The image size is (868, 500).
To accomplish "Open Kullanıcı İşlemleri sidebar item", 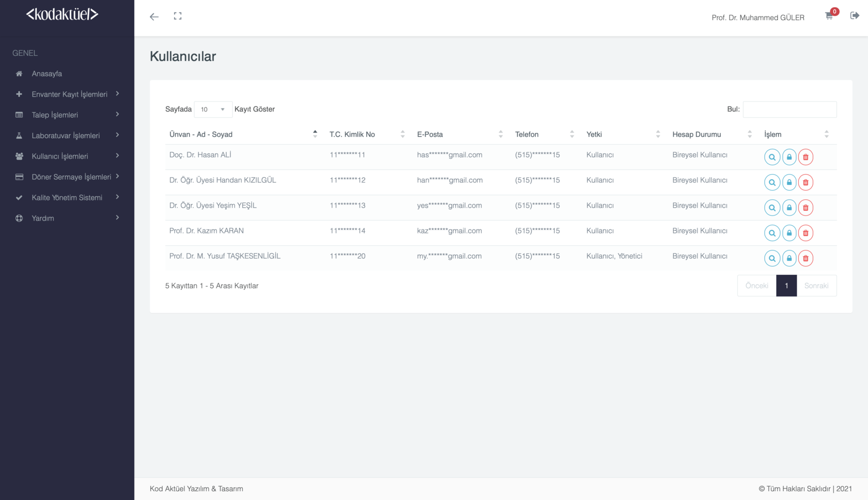I will coord(60,156).
